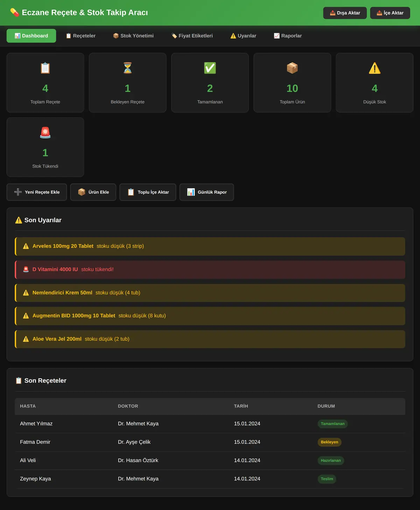The width and height of the screenshot is (420, 510).
Task: Click the hourglass icon above Bekleyen Reçete
Action: 128,68
